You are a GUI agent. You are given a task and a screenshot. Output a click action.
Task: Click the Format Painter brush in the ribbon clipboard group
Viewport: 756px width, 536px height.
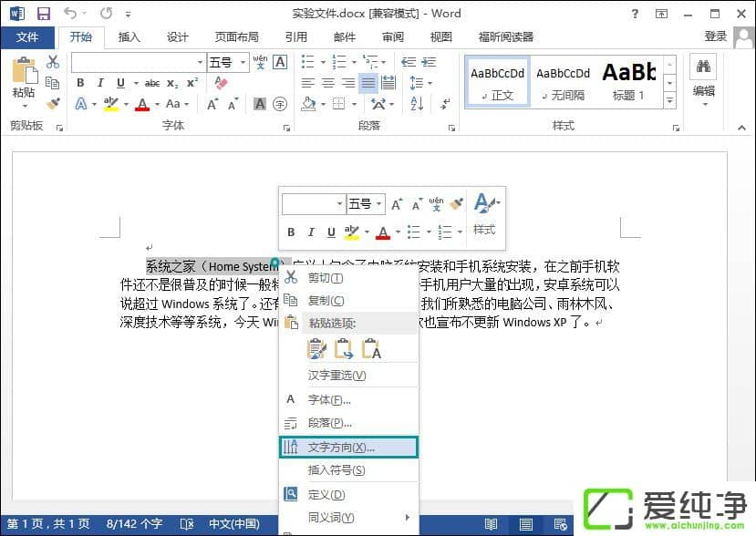point(53,104)
